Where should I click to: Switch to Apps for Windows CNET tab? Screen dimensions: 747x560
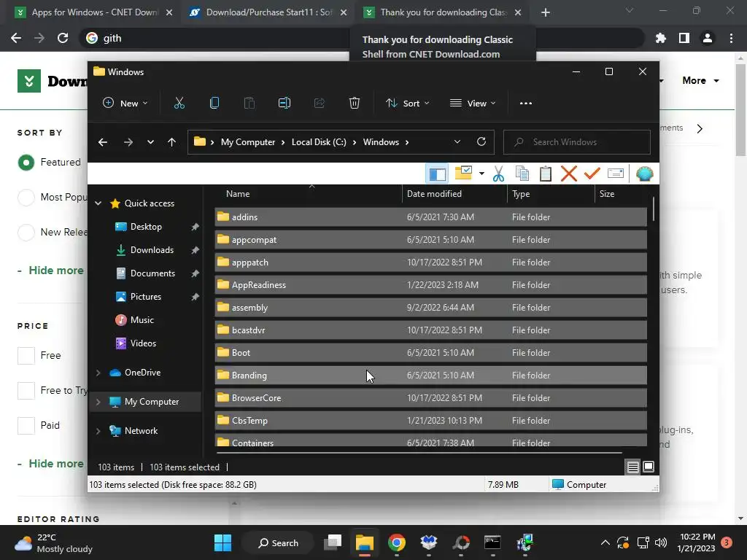[93, 12]
